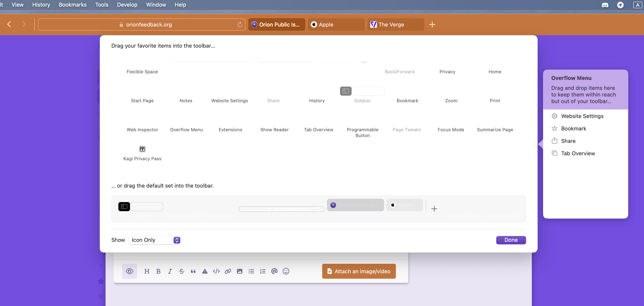Click the insert link icon in editor
The width and height of the screenshot is (644, 306).
[228, 271]
